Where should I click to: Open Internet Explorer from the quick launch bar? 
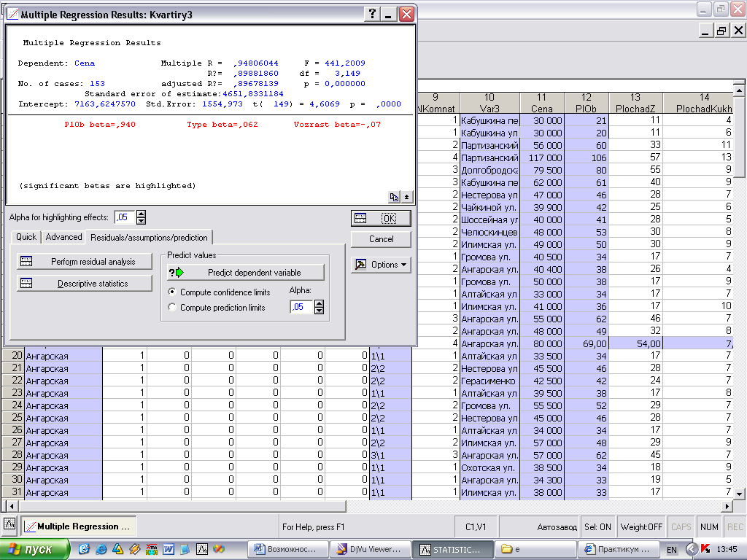point(101,548)
